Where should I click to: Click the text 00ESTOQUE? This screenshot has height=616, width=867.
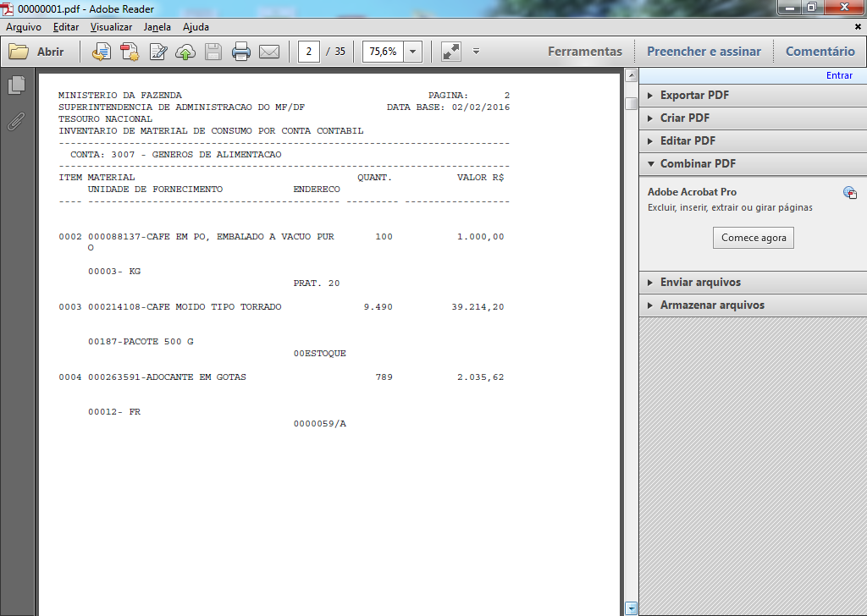[319, 354]
